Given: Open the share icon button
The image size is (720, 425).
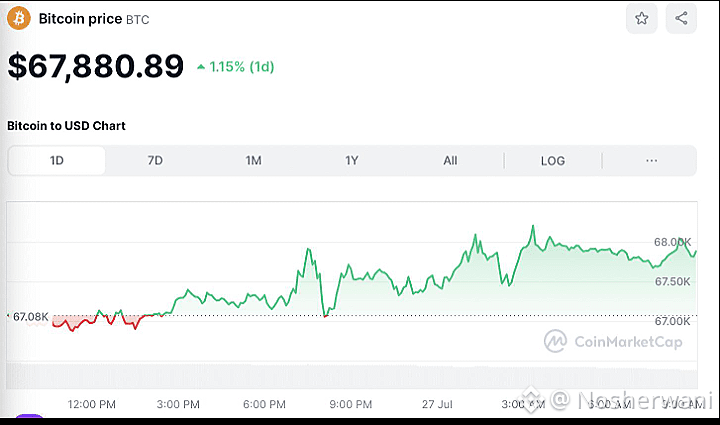Looking at the screenshot, I should click(681, 18).
